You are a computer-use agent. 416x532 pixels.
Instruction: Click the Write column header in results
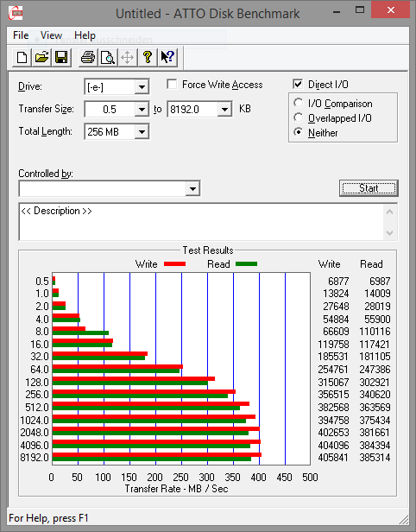(329, 264)
